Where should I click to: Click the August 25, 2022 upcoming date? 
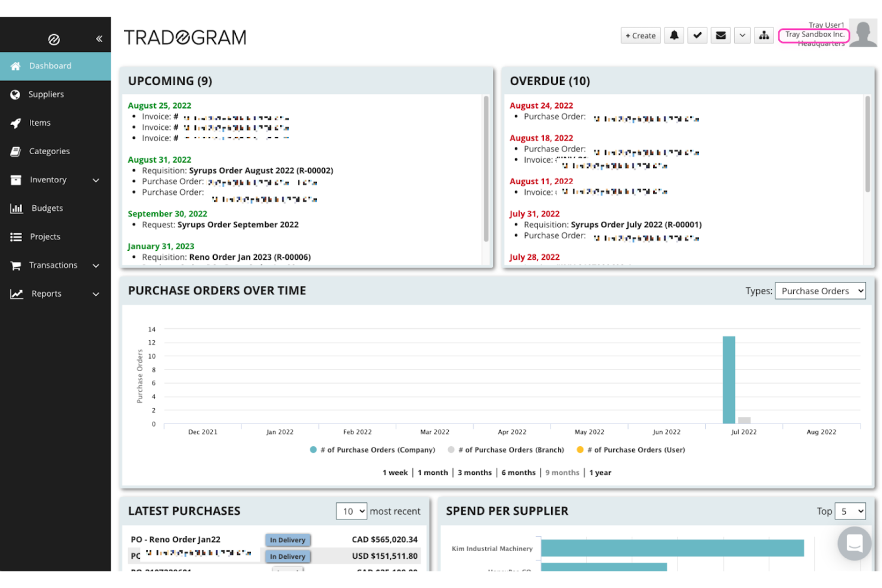click(x=160, y=106)
